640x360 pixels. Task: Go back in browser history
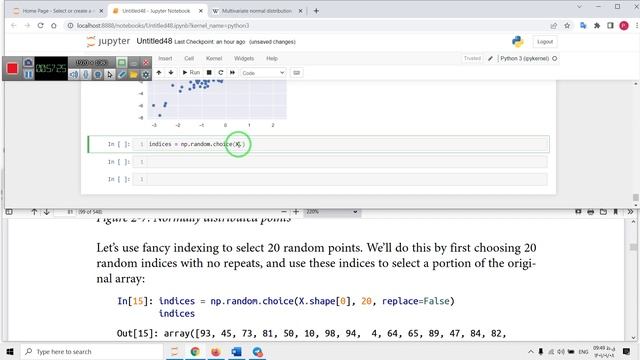click(13, 25)
